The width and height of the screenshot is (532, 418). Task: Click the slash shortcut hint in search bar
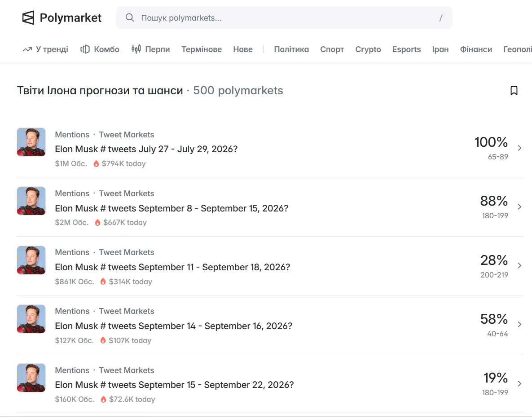coord(441,18)
